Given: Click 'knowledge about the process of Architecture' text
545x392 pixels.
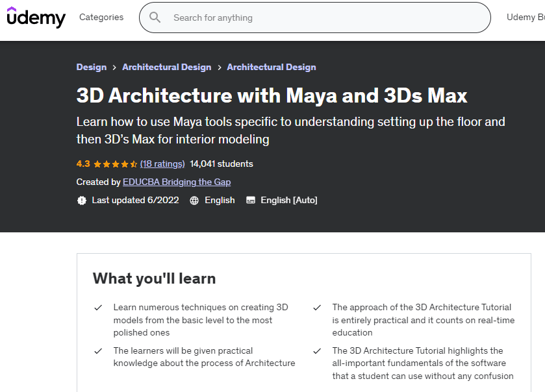Looking at the screenshot, I should coord(204,363).
